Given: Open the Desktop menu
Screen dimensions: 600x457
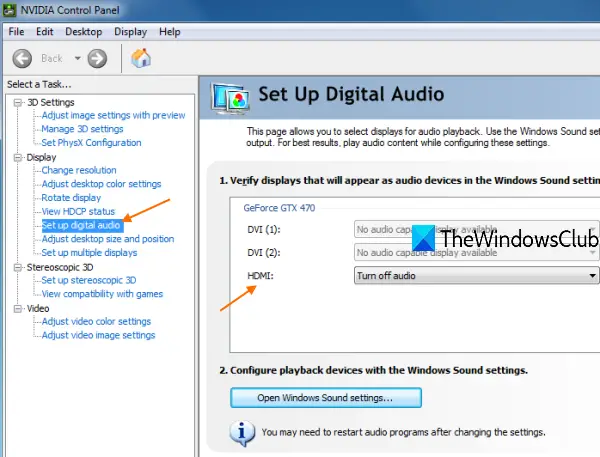Looking at the screenshot, I should (83, 32).
